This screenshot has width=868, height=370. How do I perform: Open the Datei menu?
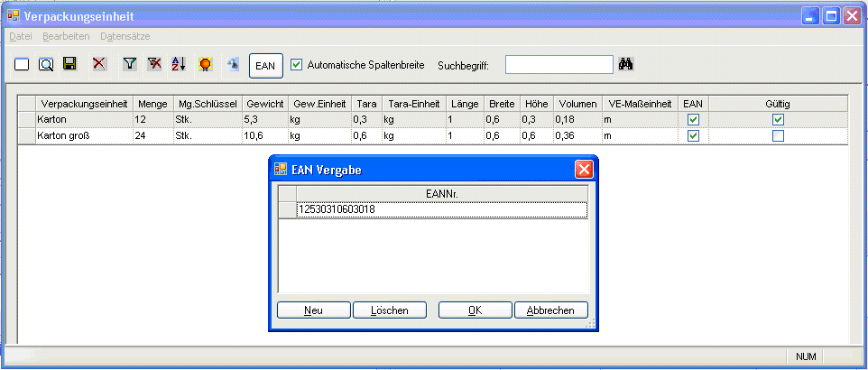[x=20, y=36]
